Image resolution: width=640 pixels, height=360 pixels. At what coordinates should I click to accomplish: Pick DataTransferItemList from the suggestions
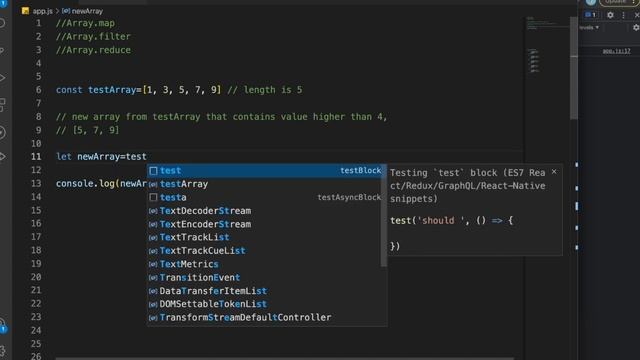point(264,291)
